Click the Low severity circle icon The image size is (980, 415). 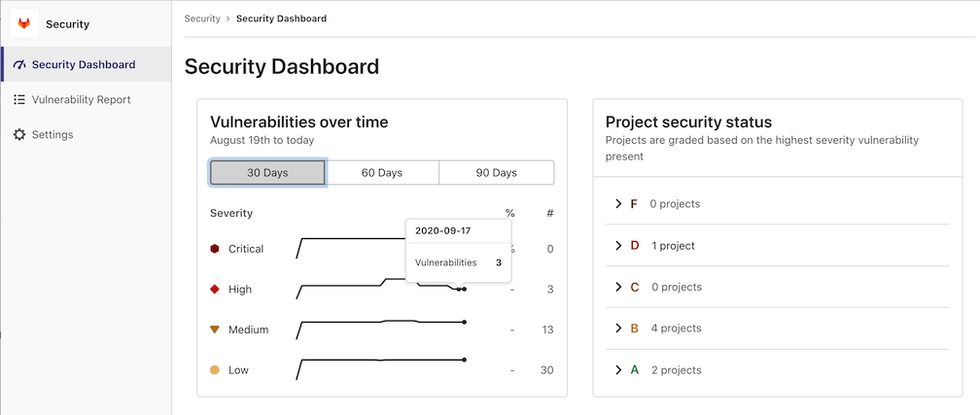point(215,370)
